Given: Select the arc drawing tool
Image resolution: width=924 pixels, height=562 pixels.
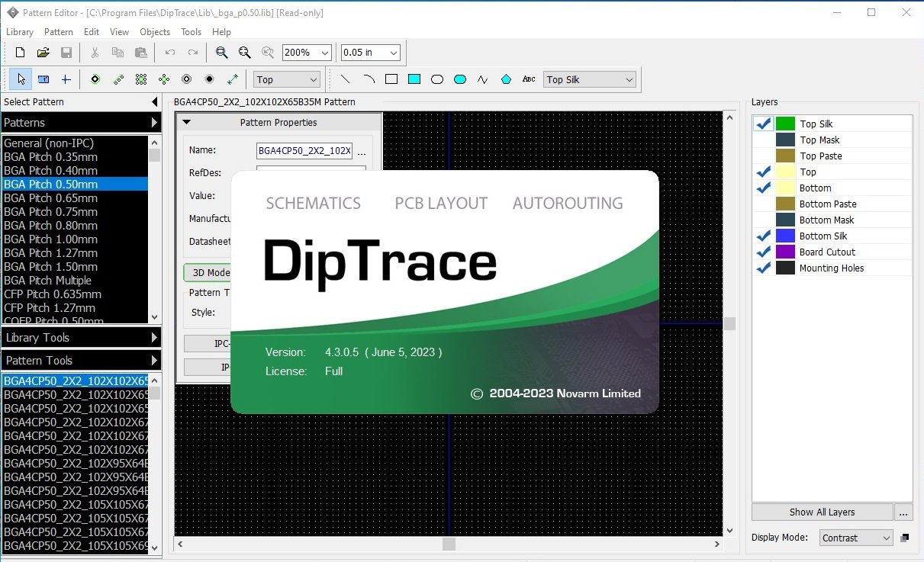Looking at the screenshot, I should click(x=369, y=79).
